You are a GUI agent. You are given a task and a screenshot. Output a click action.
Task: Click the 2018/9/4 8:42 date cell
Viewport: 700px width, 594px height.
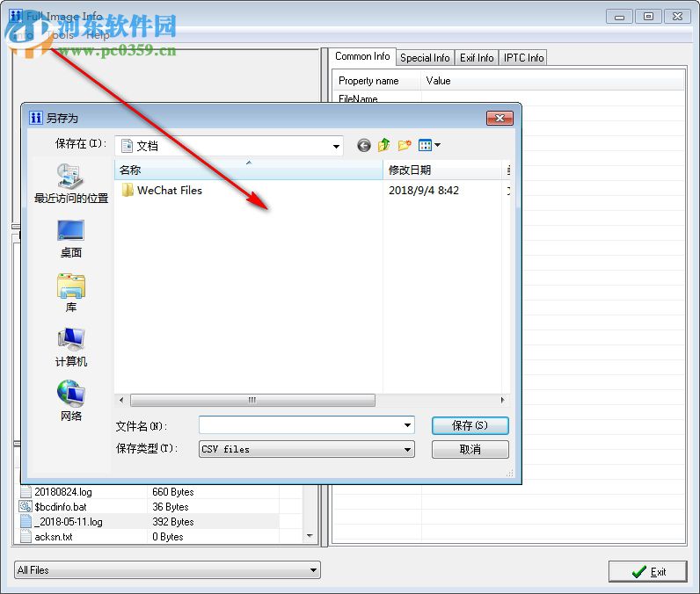[x=424, y=191]
